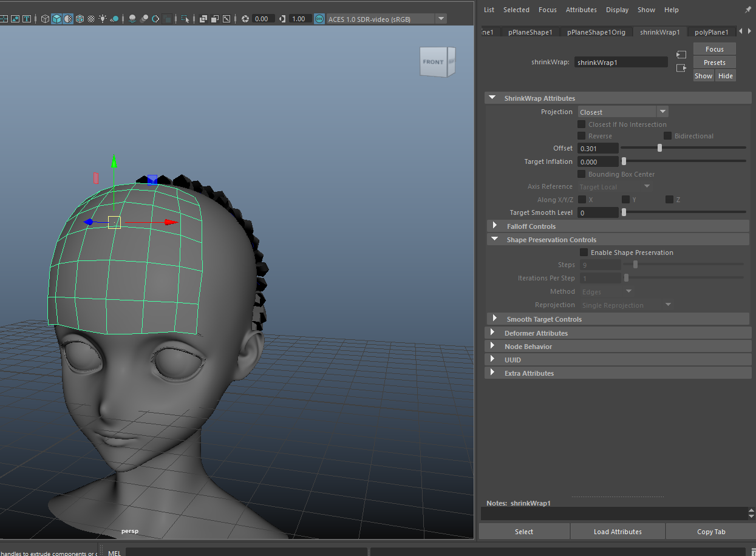The width and height of the screenshot is (756, 556).
Task: Collapse the Shape Preservation Controls section
Action: pyautogui.click(x=618, y=240)
